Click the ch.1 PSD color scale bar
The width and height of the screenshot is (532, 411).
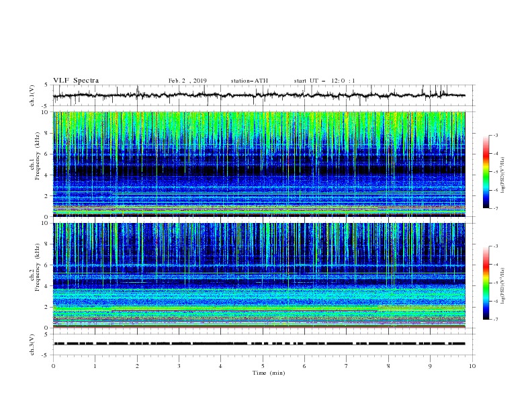click(486, 172)
